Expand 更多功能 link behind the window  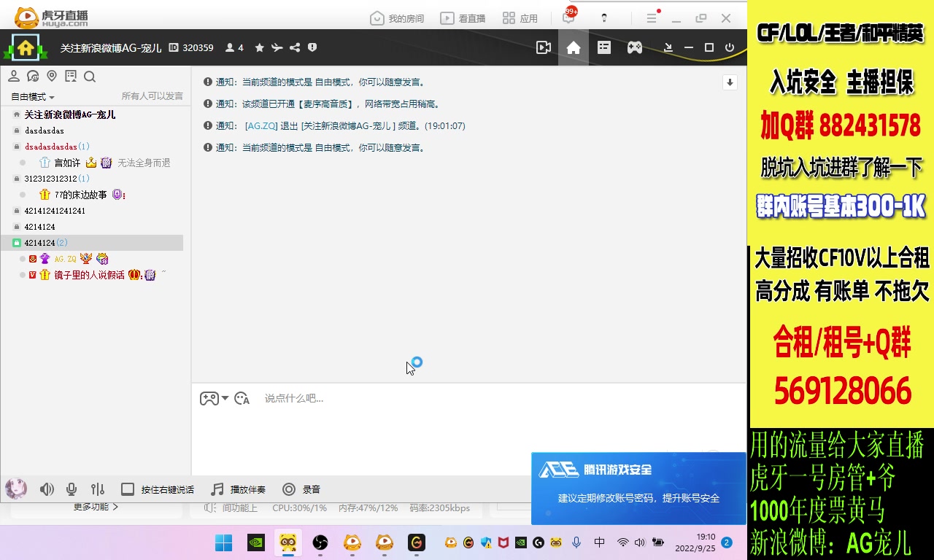point(96,507)
